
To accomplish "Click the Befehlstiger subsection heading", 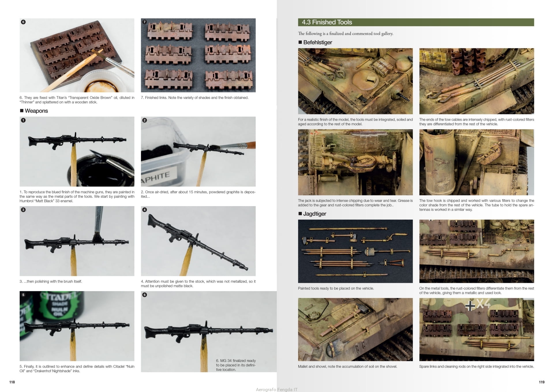I will pyautogui.click(x=317, y=42).
